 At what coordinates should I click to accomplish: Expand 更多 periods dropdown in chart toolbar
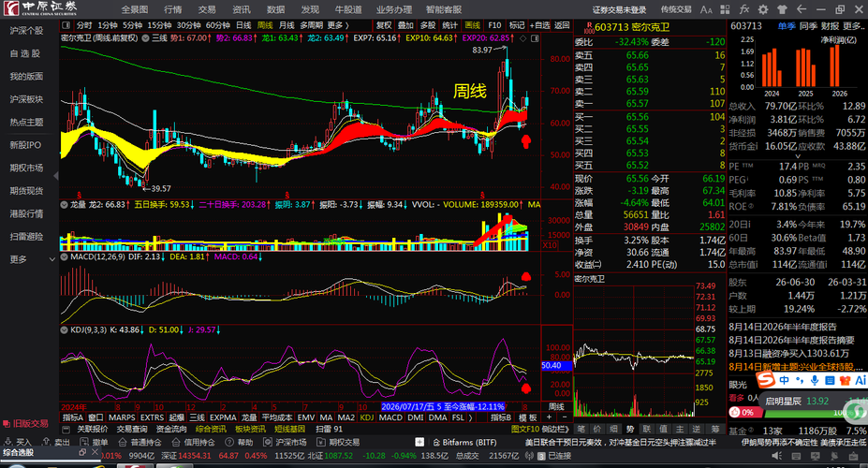(338, 25)
